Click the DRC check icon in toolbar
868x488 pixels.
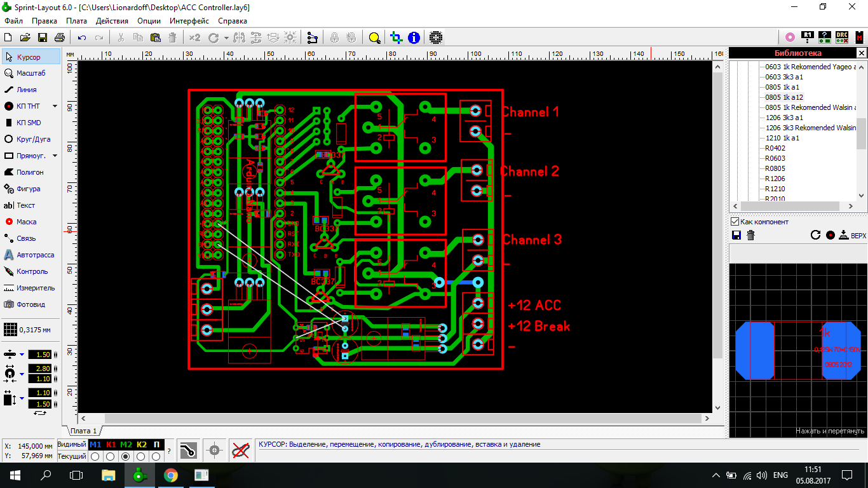point(841,37)
